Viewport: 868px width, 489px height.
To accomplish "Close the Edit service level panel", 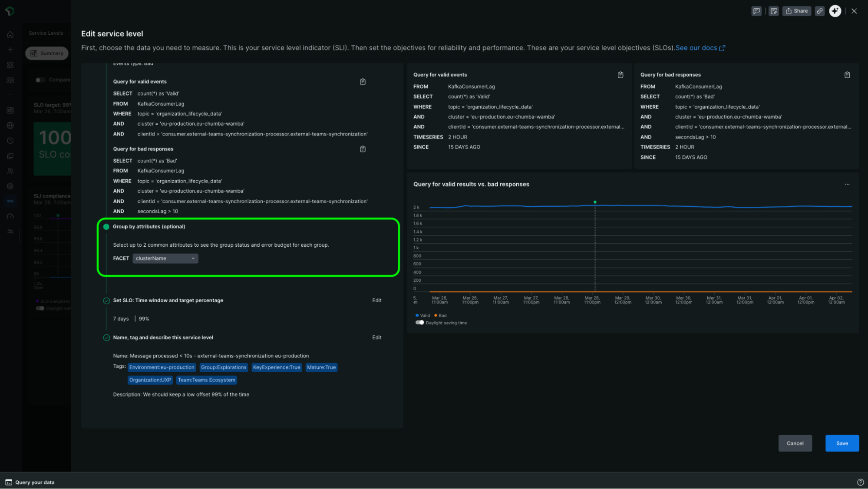I will pos(854,11).
